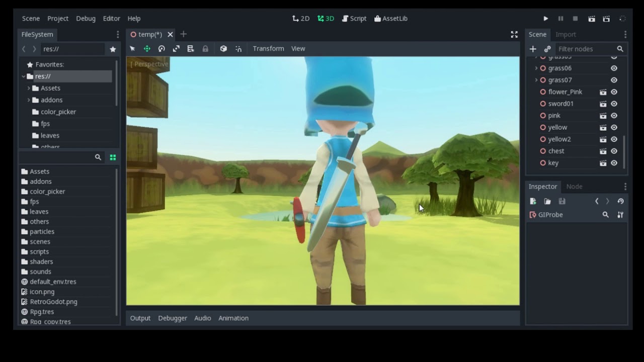Expand the addons folder in tree

[29, 100]
